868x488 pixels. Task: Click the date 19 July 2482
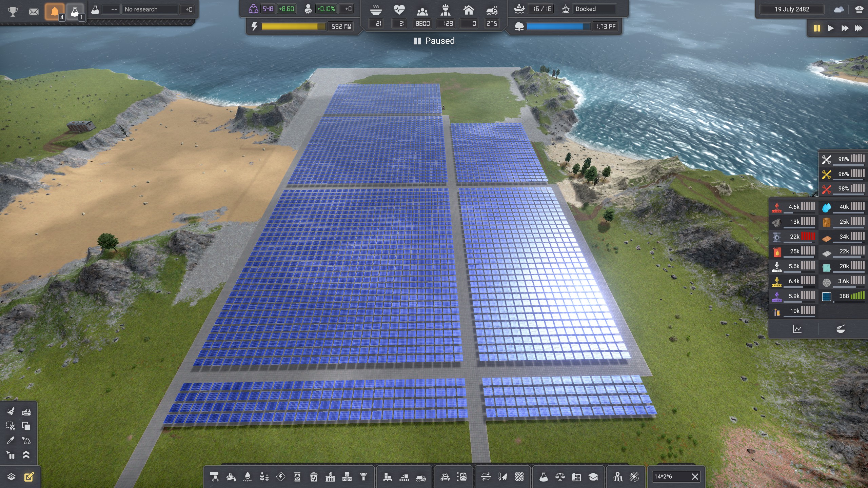(792, 9)
